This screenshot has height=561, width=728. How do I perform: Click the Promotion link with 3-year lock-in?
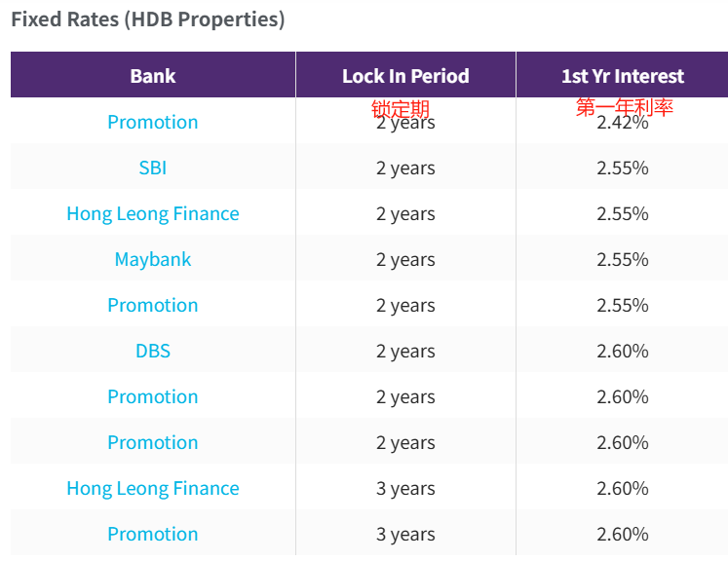click(152, 534)
